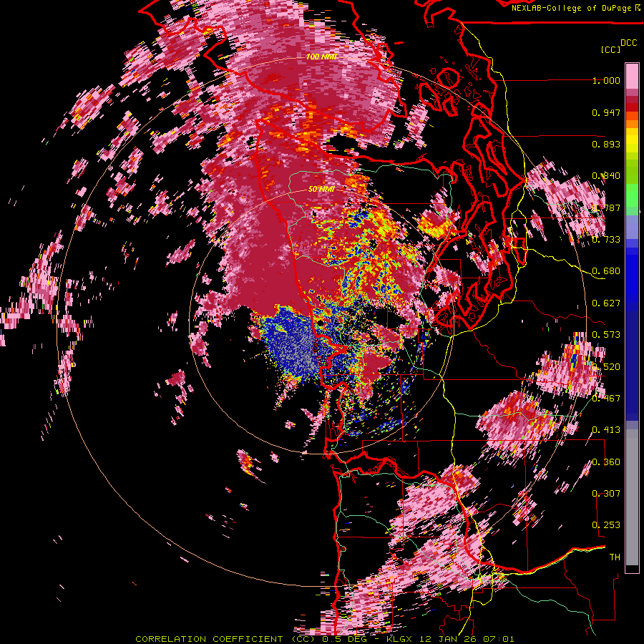The height and width of the screenshot is (644, 644).
Task: Click the DCC label above the scale
Action: pyautogui.click(x=628, y=43)
